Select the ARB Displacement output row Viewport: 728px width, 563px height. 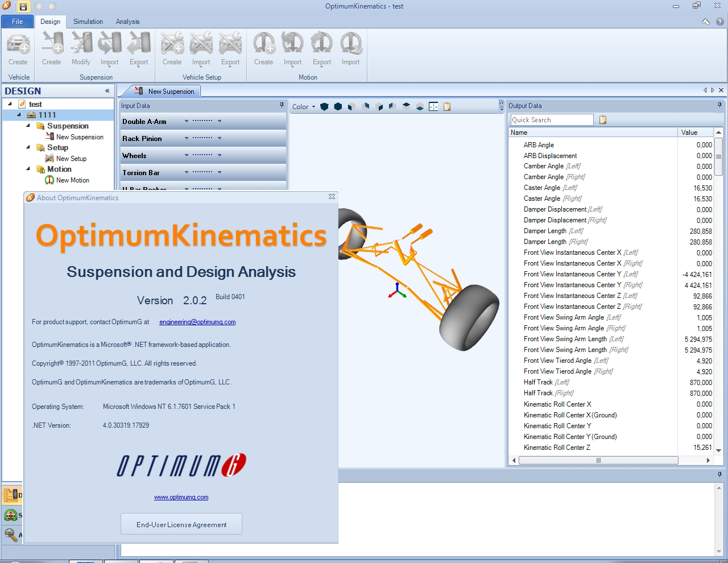coord(611,156)
